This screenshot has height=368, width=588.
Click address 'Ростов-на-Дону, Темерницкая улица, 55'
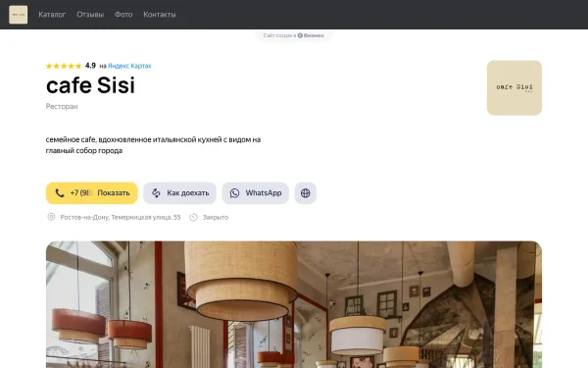(121, 217)
